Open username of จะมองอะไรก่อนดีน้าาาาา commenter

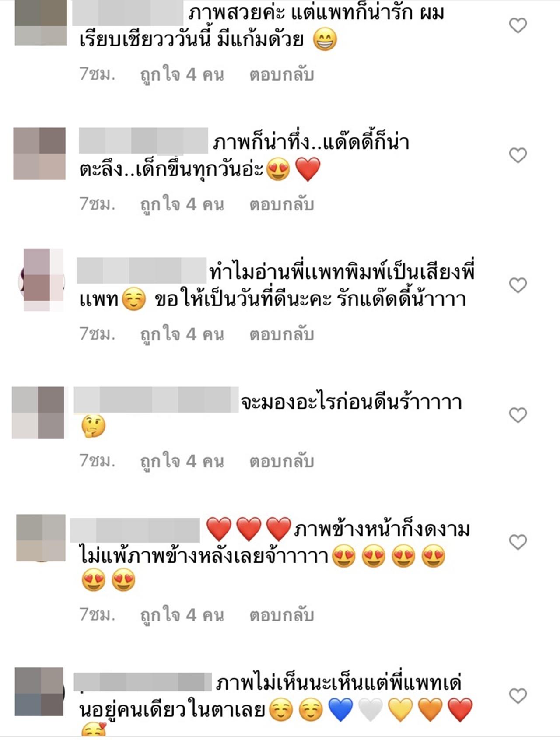coord(156,400)
